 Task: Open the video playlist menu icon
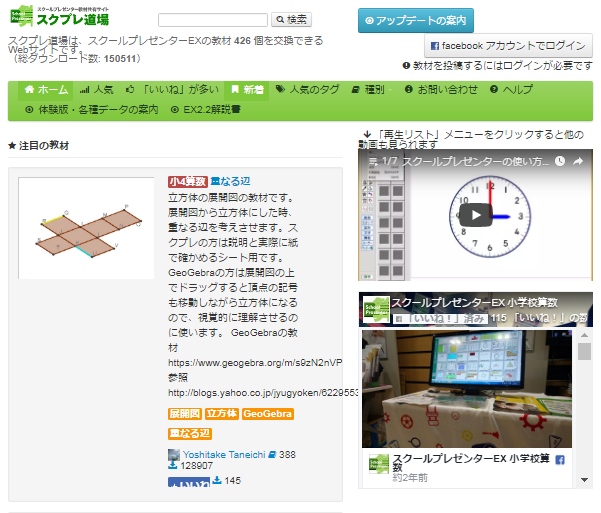pyautogui.click(x=373, y=161)
